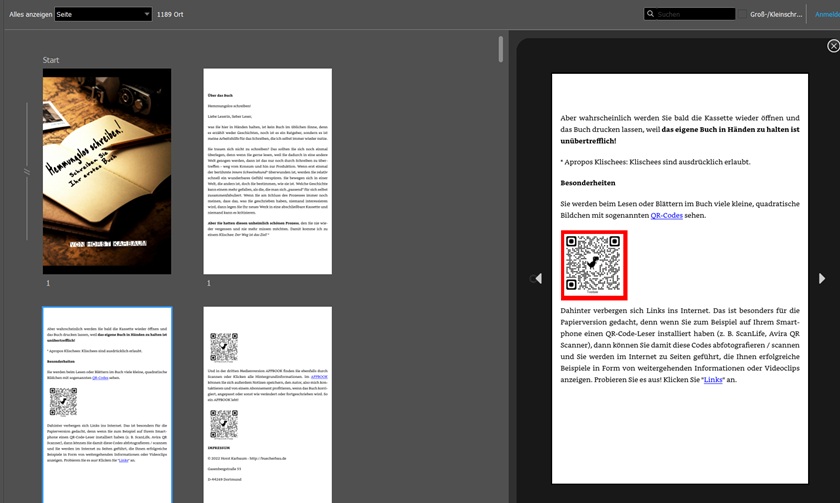Viewport: 840px width, 503px height.
Task: Click the 'Alles anzeigen' label
Action: pos(30,14)
